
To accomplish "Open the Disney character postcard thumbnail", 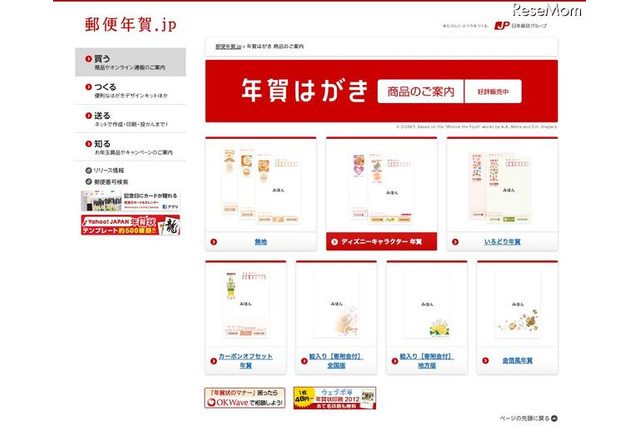I will tap(382, 187).
